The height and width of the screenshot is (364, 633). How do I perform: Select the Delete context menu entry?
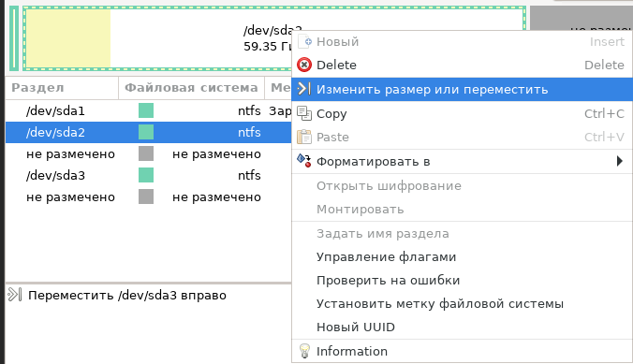coord(462,65)
